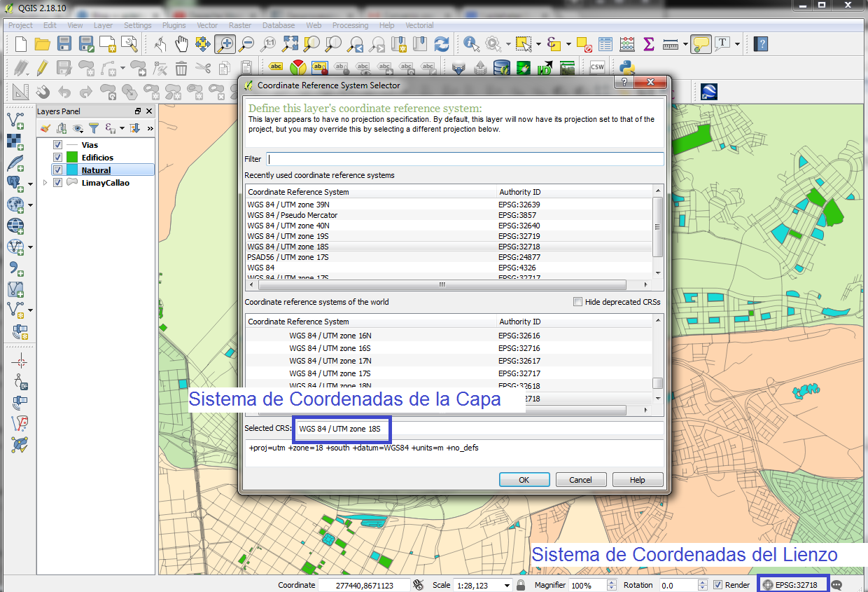Click the Add Raster Layer icon
Image resolution: width=868 pixels, height=592 pixels.
coord(15,141)
